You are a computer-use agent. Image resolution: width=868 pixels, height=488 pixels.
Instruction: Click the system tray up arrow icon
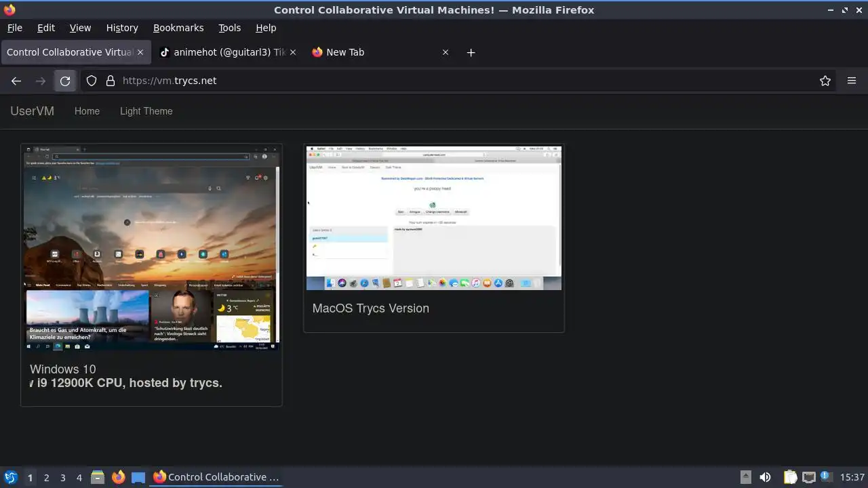pyautogui.click(x=745, y=477)
